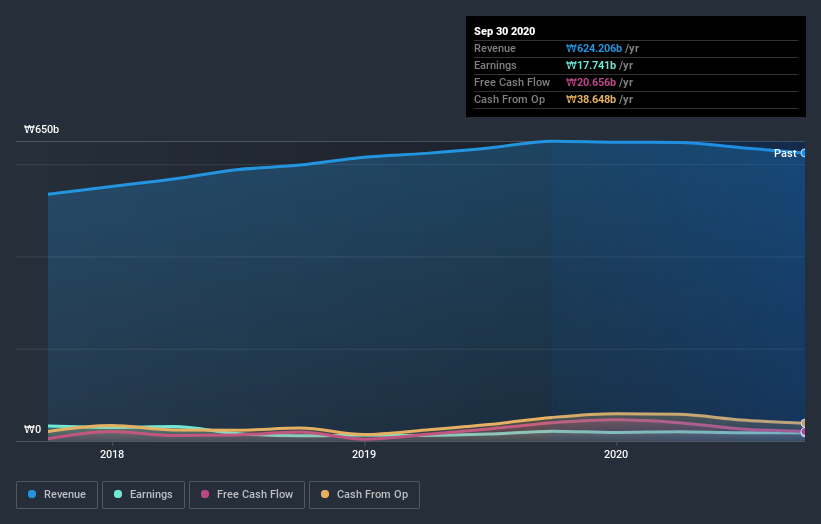Click the ₩624.206b revenue value
The height and width of the screenshot is (524, 821).
(594, 49)
